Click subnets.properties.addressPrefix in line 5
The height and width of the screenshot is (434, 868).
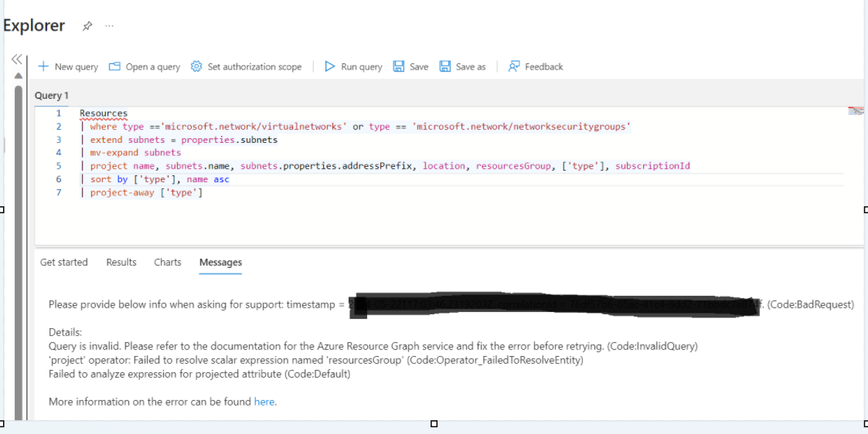[326, 166]
